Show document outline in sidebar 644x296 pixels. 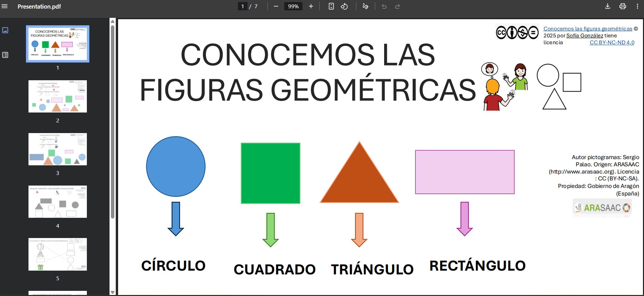tap(5, 55)
